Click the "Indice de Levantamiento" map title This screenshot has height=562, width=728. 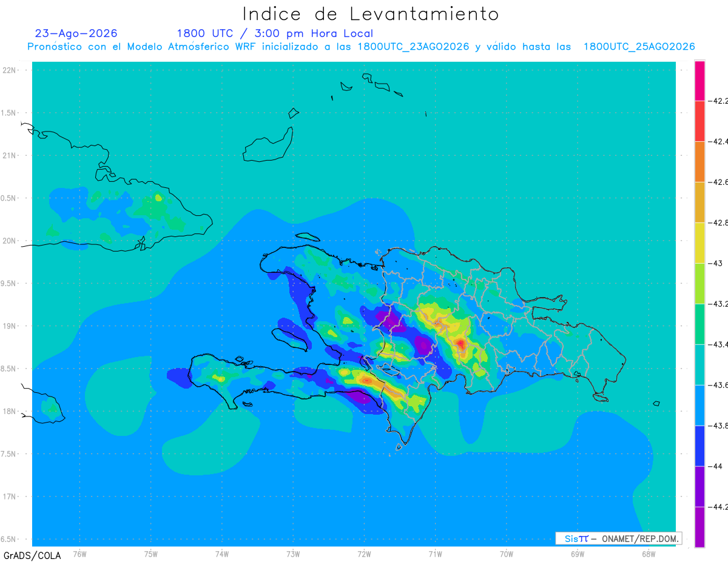click(371, 13)
